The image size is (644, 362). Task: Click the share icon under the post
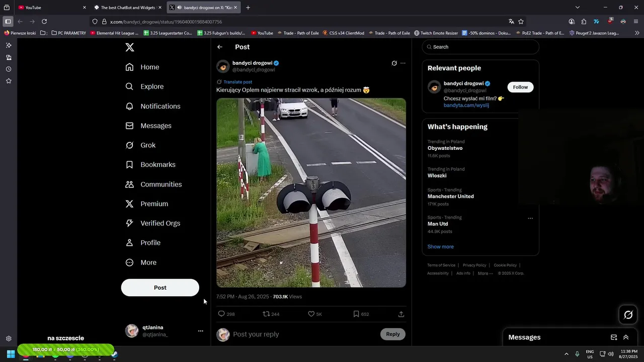(x=401, y=314)
